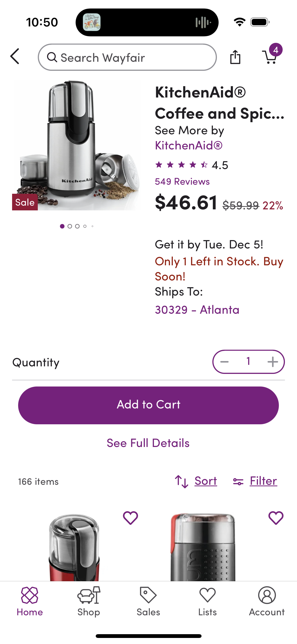Screen dimensions: 297x644
Task: Switch to the Home tab
Action: [30, 601]
